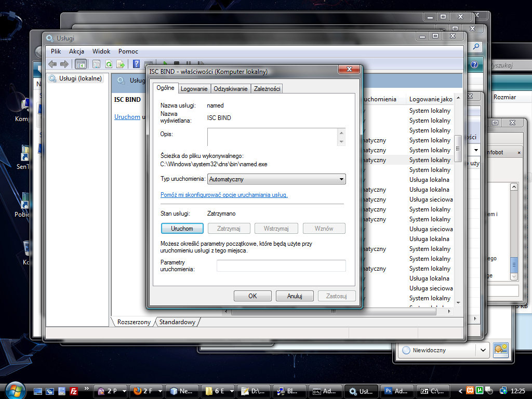Switch to the Zależności tab

(x=267, y=89)
